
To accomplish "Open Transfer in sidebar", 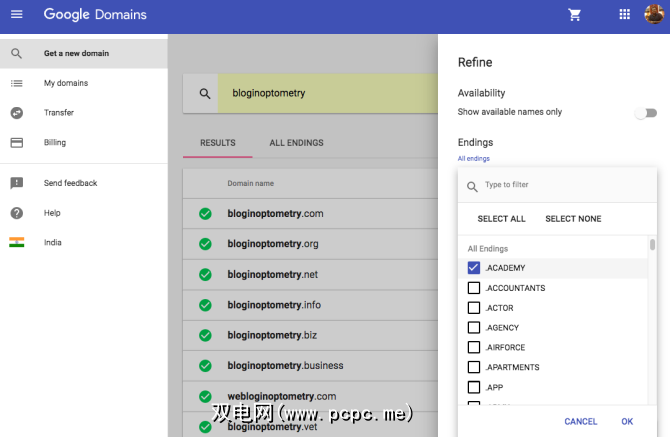I will (84, 113).
